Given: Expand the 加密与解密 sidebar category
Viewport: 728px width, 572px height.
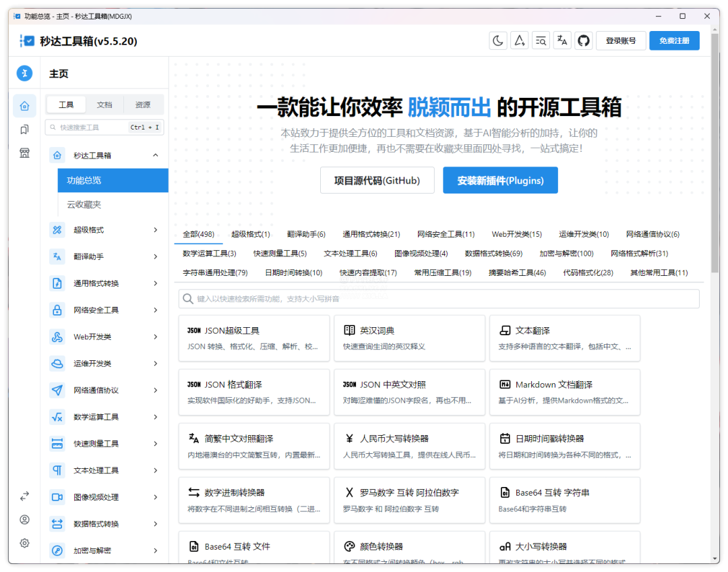Looking at the screenshot, I should 156,550.
